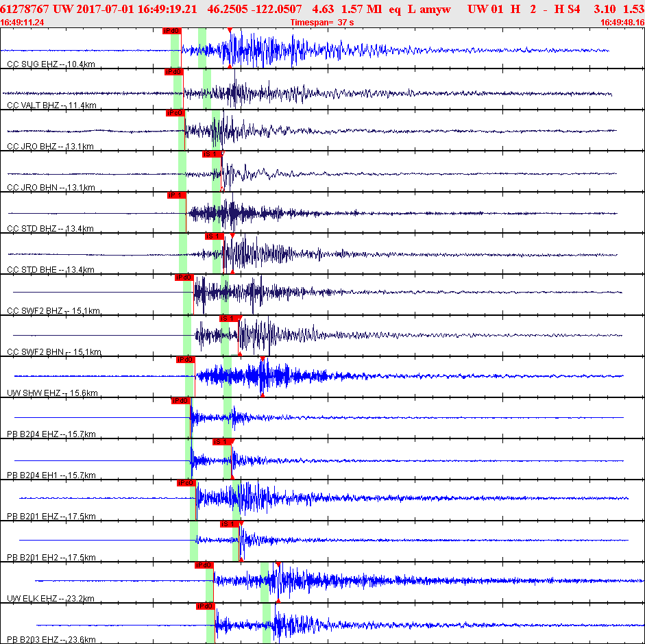Click the iPd0 pick flag on SWF2 BHZ

(x=184, y=277)
